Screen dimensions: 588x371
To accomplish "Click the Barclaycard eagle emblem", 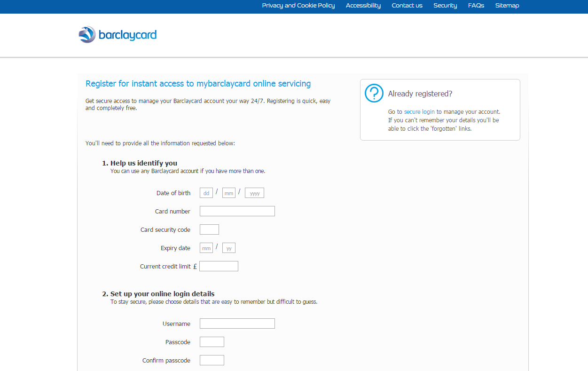I will pyautogui.click(x=86, y=34).
